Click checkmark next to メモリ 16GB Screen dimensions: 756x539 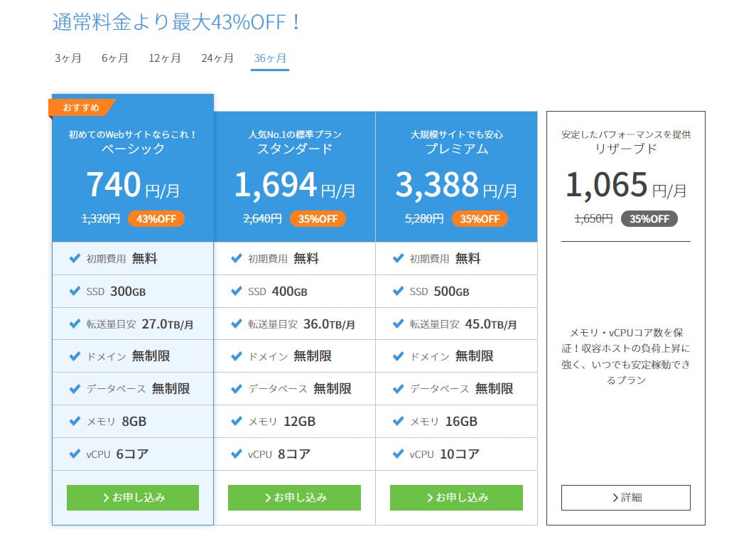pyautogui.click(x=398, y=421)
